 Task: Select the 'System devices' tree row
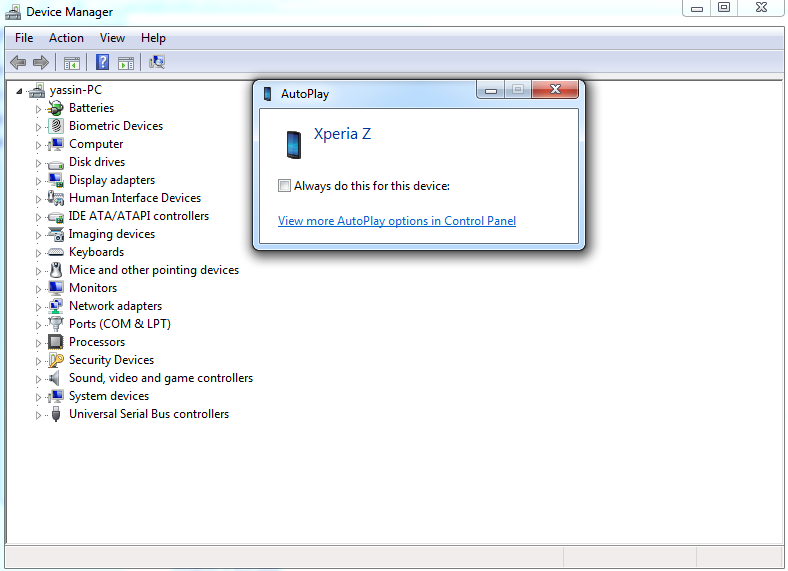click(109, 396)
